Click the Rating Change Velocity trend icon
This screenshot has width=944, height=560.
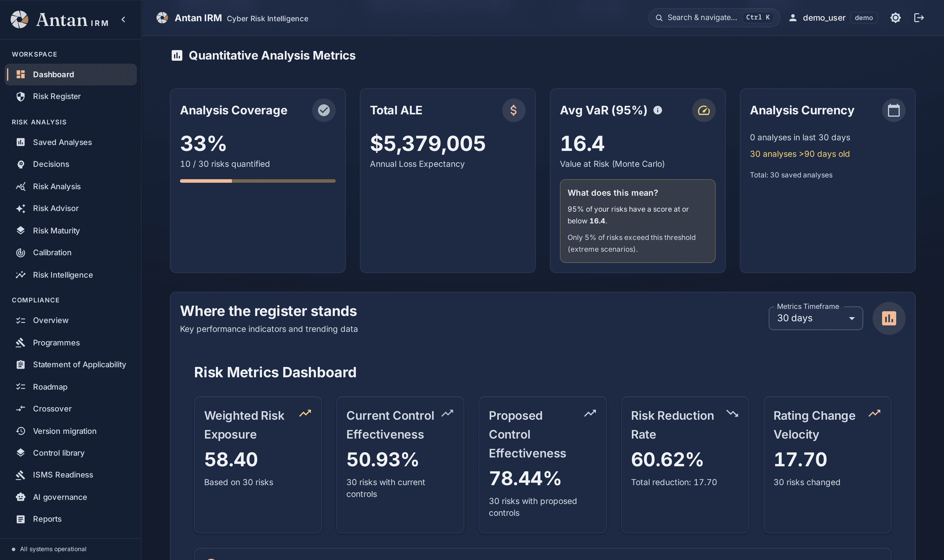874,413
